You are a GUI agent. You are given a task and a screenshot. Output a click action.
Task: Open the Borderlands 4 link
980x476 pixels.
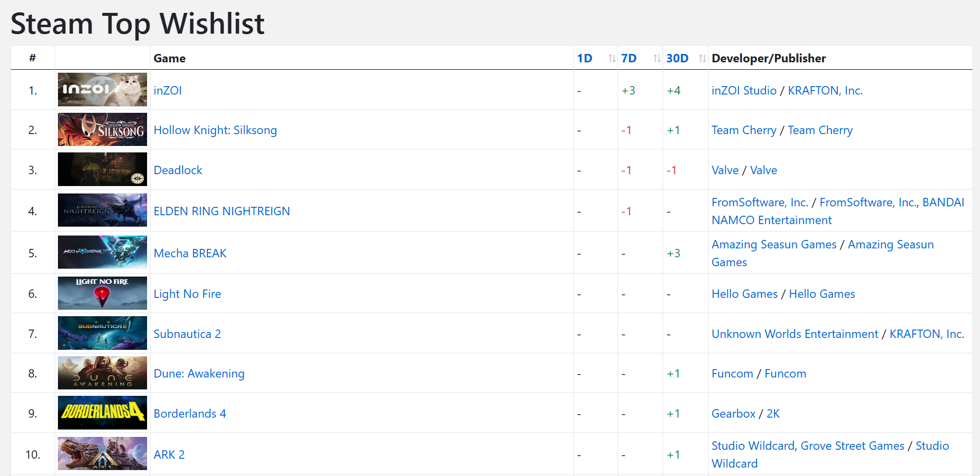pyautogui.click(x=190, y=414)
